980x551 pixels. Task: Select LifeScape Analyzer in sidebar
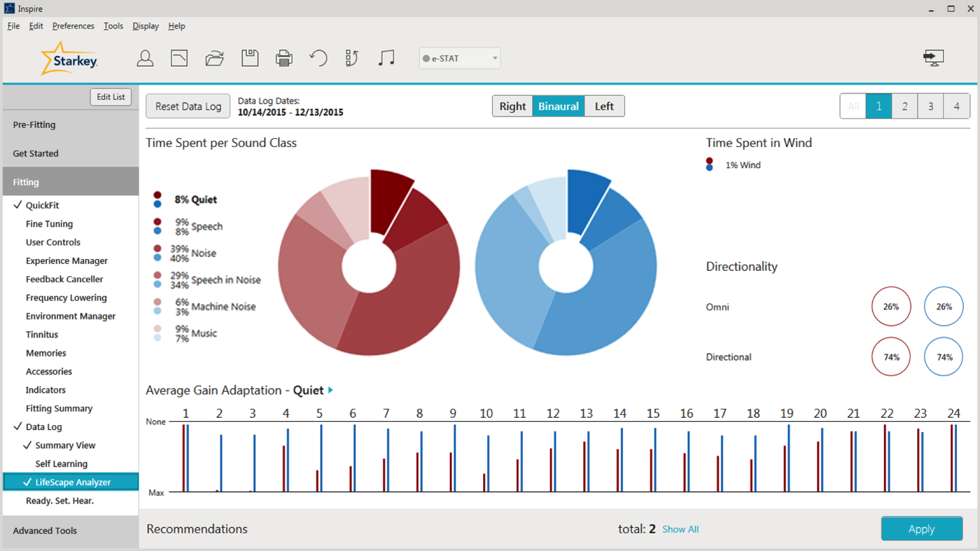coord(71,482)
